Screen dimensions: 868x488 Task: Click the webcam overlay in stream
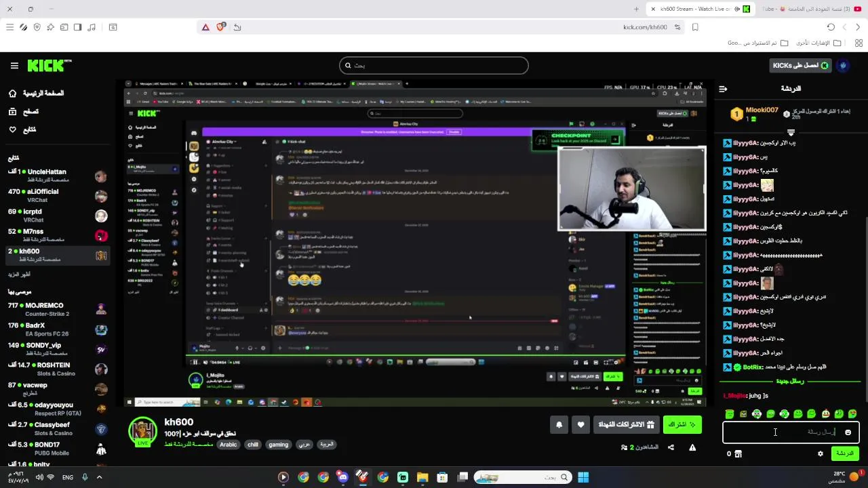pos(631,189)
